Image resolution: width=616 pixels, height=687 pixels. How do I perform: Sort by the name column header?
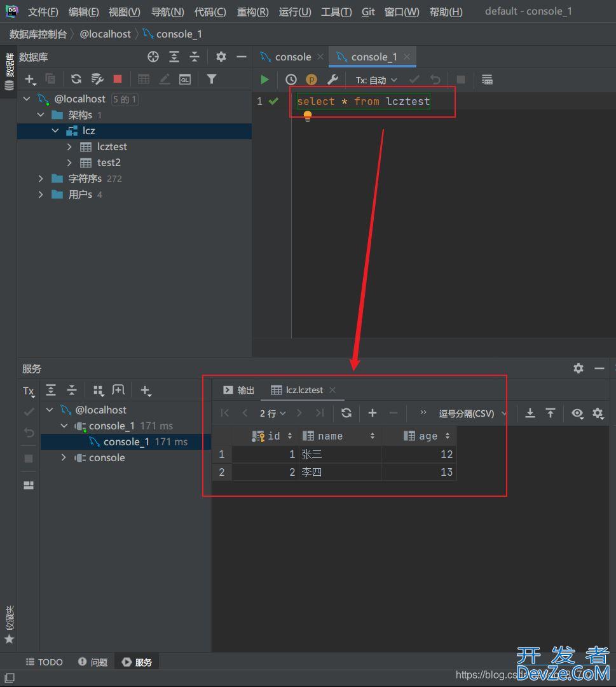coord(340,436)
